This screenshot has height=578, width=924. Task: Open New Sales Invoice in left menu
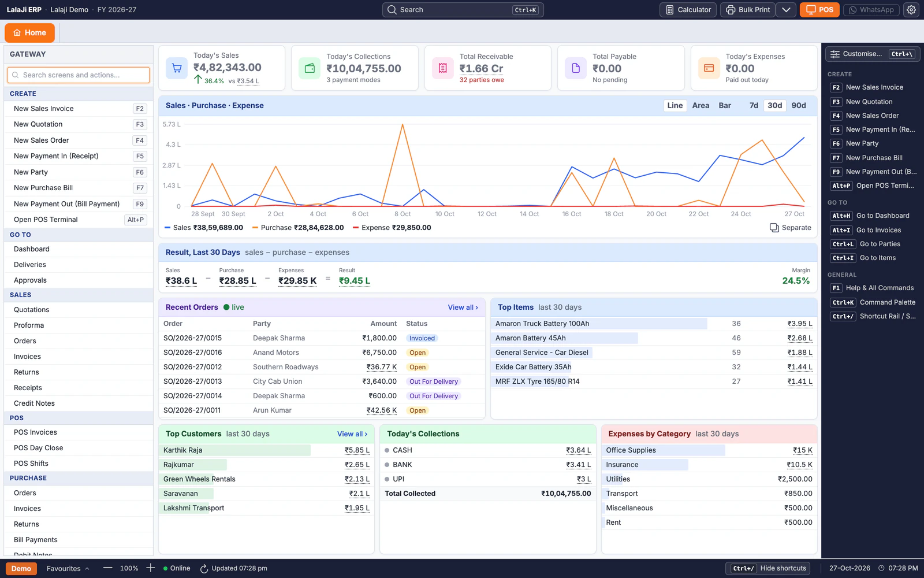point(79,109)
